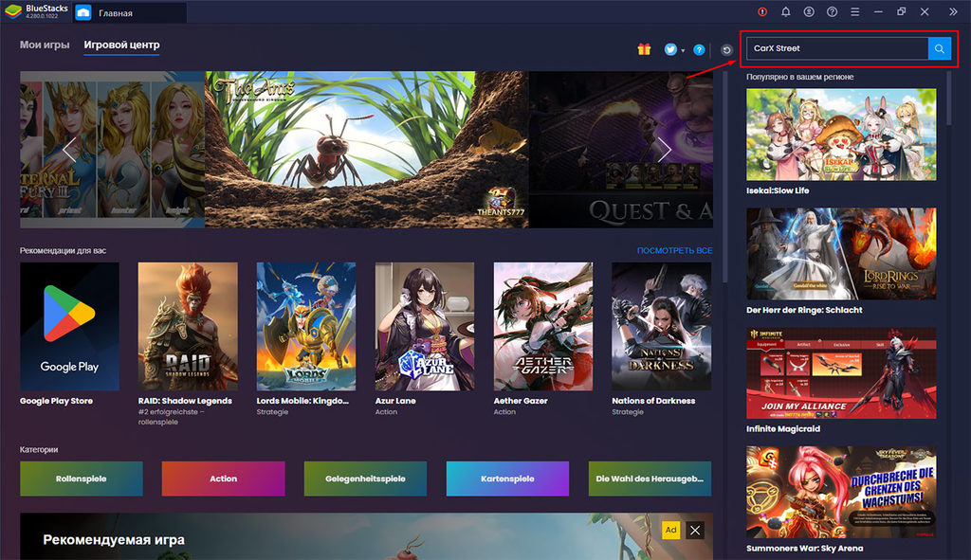Open the notifications bell icon

[785, 11]
